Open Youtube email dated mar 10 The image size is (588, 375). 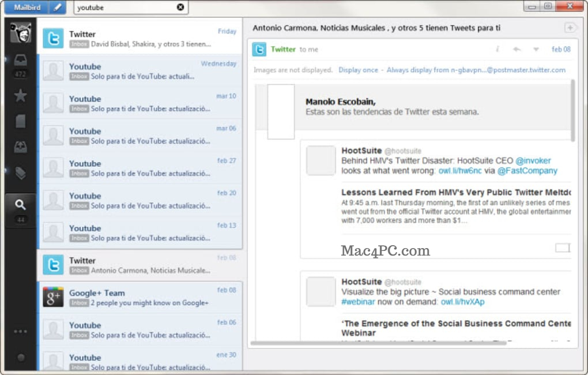pos(140,103)
